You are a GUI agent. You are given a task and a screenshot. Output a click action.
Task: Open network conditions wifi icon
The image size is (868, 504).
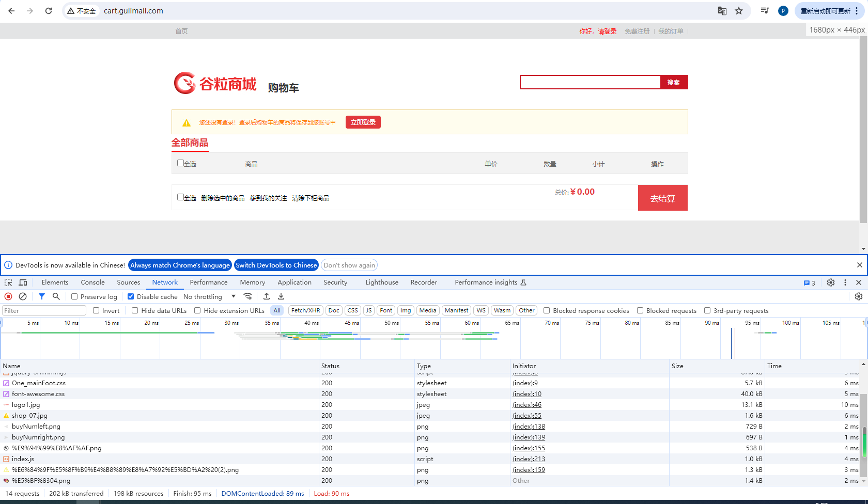[x=248, y=296]
